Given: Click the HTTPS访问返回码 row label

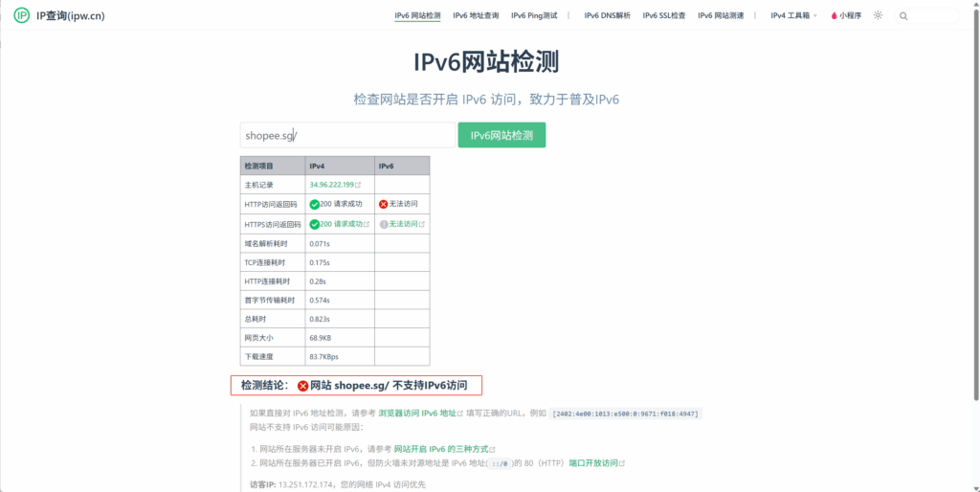Looking at the screenshot, I should pos(273,224).
